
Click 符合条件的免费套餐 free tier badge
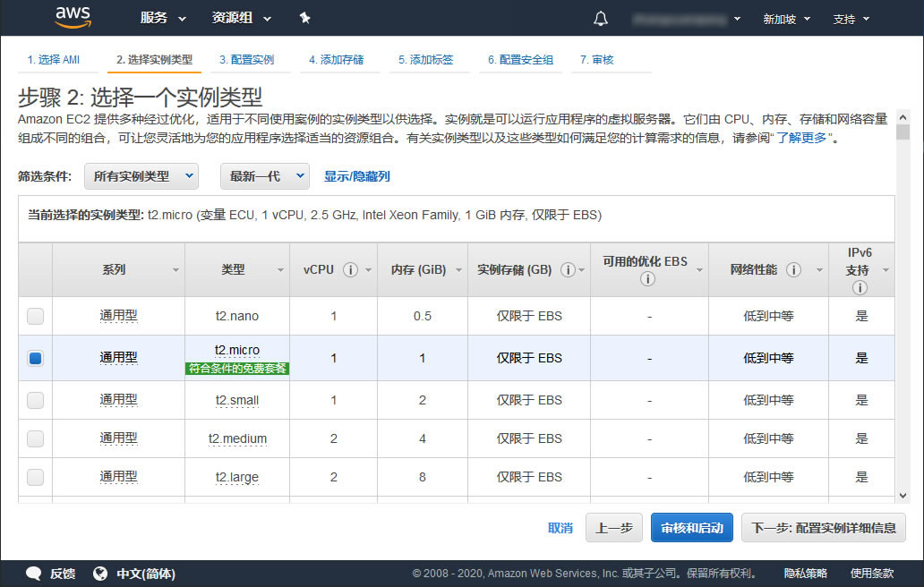pyautogui.click(x=237, y=369)
